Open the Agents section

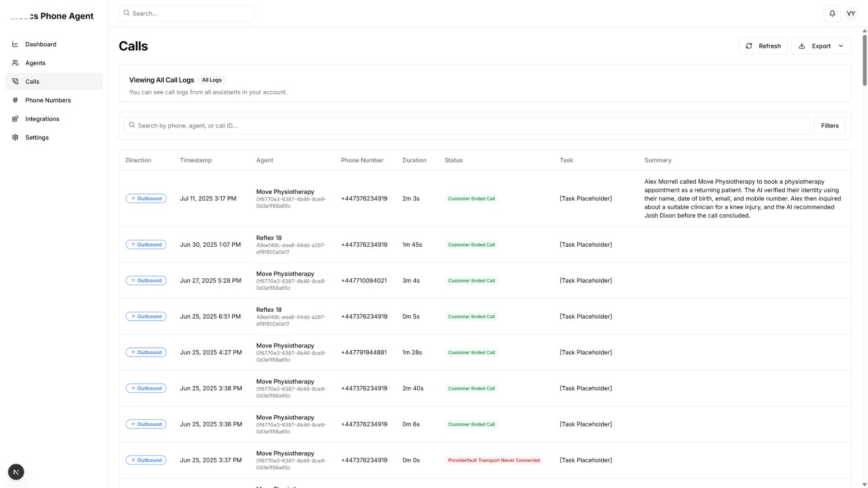[54, 63]
